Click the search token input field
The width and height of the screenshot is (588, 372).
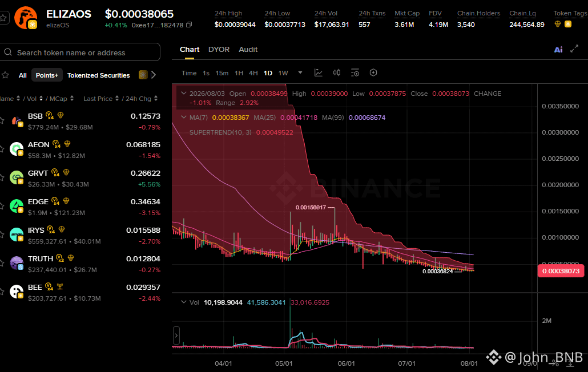(x=80, y=52)
